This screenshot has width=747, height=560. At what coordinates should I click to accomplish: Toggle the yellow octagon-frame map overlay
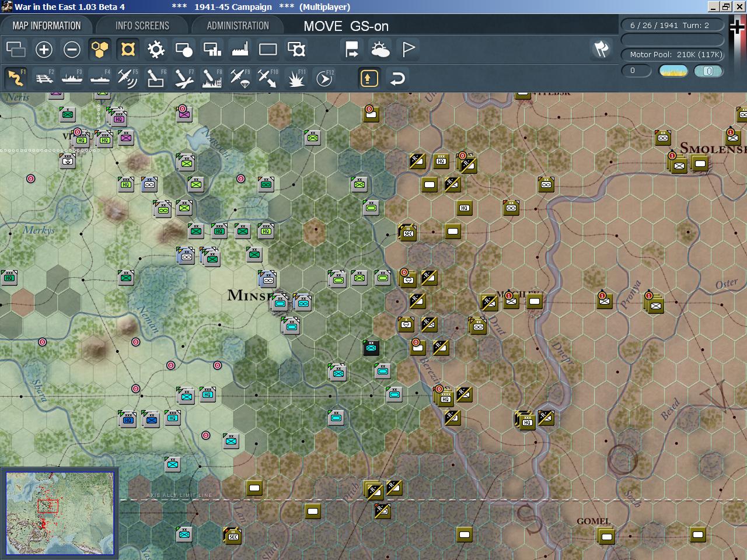(128, 50)
